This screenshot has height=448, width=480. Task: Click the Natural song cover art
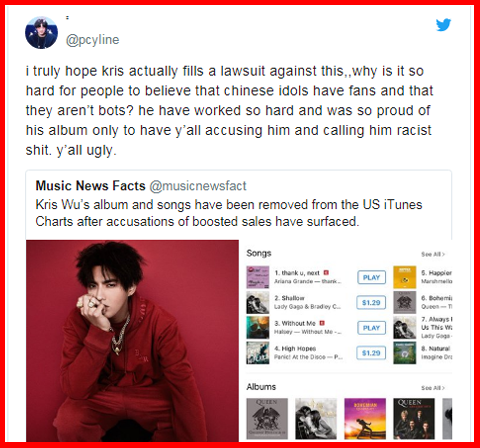[405, 353]
